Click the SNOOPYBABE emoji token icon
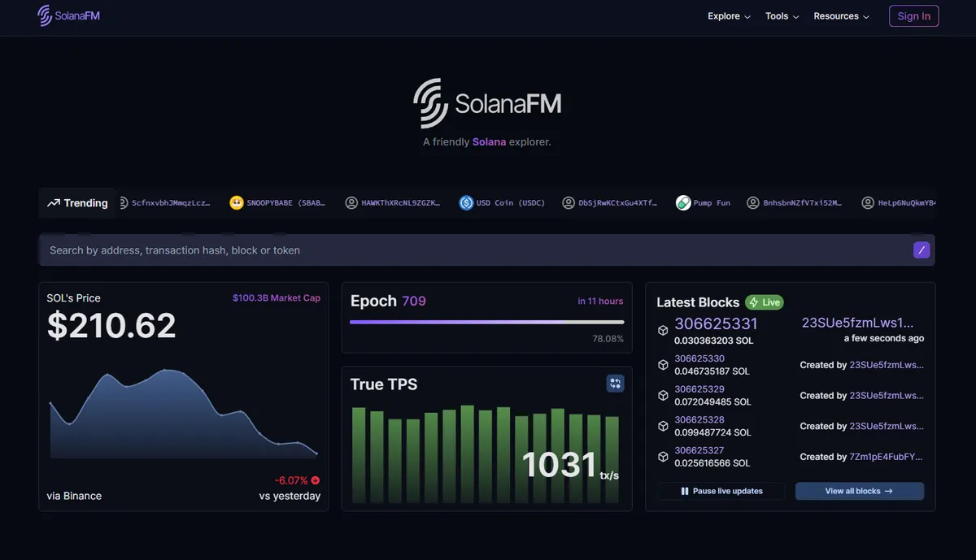The height and width of the screenshot is (560, 976). [x=237, y=203]
